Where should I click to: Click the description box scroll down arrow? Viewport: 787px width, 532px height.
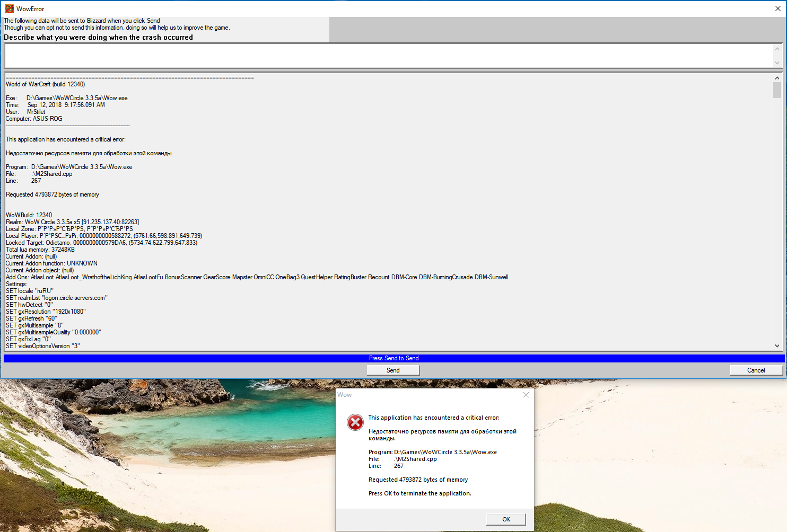777,63
